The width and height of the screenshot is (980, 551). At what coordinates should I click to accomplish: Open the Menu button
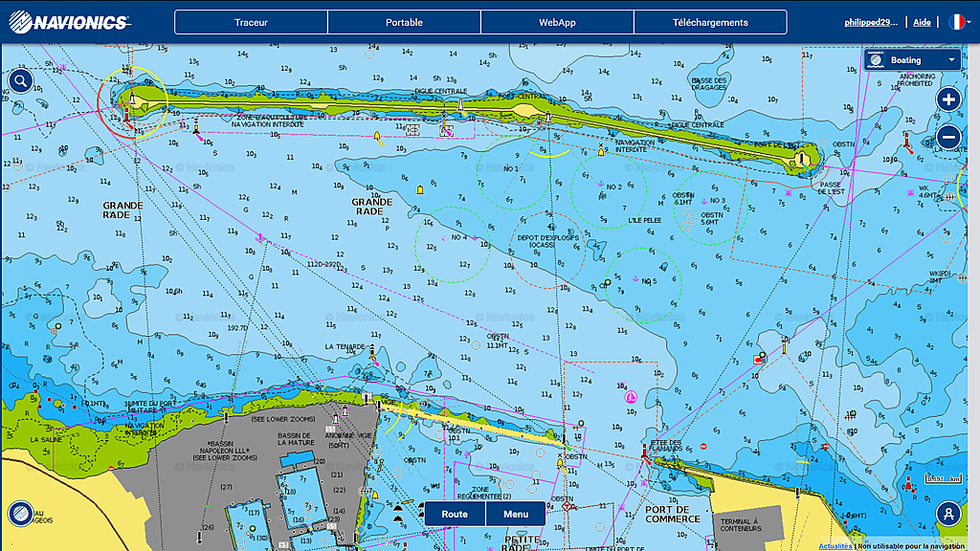pyautogui.click(x=516, y=514)
